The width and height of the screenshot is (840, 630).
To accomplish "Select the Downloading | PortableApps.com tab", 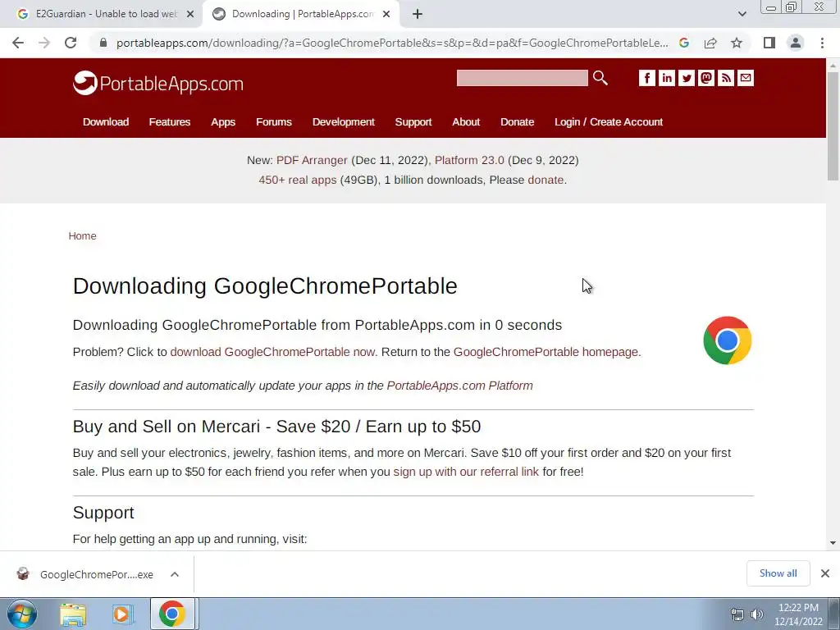I will (301, 14).
